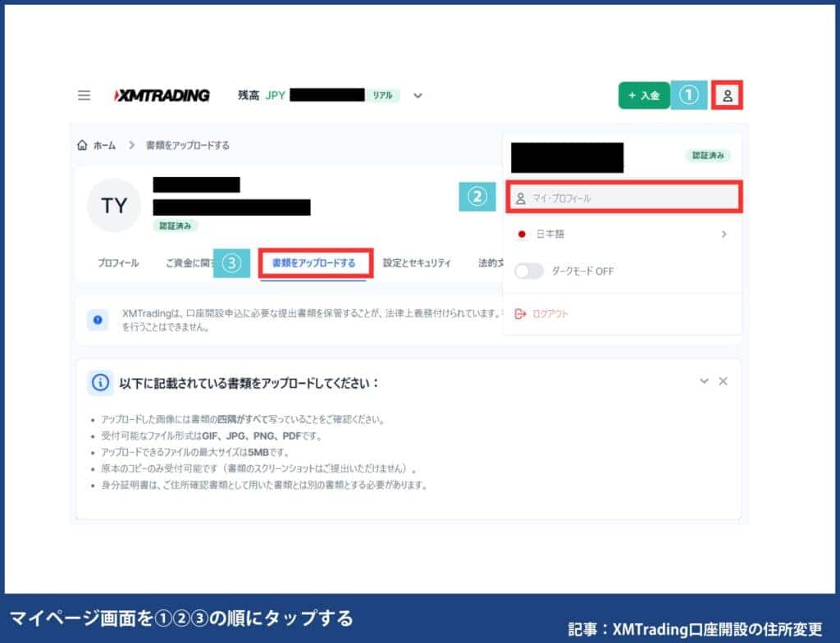Open the user profile icon menu
Screen dimensions: 840x643
point(727,95)
